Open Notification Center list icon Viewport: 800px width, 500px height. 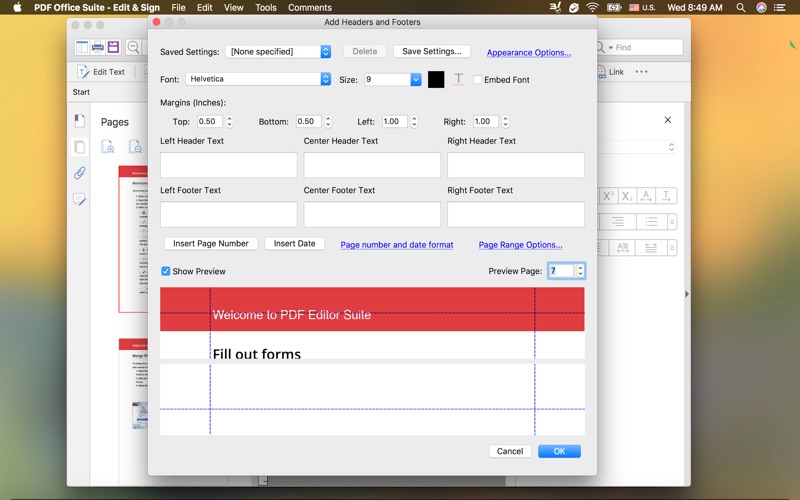coord(780,7)
